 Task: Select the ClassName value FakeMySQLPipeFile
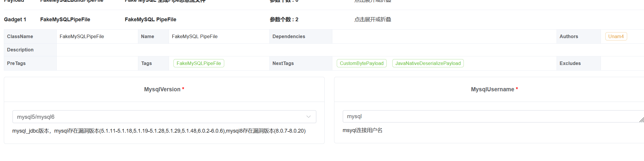click(x=82, y=36)
